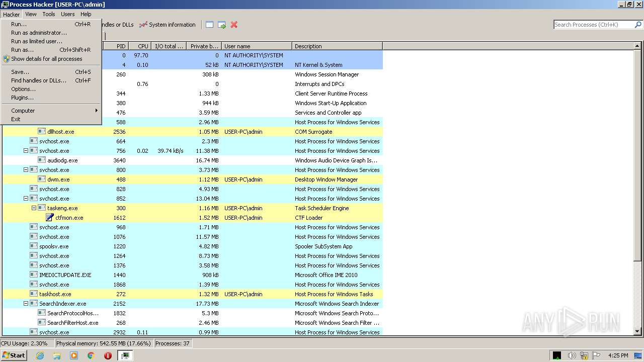Select Run... from Hacker menu
Screen dimensions: 644x362
point(51,24)
